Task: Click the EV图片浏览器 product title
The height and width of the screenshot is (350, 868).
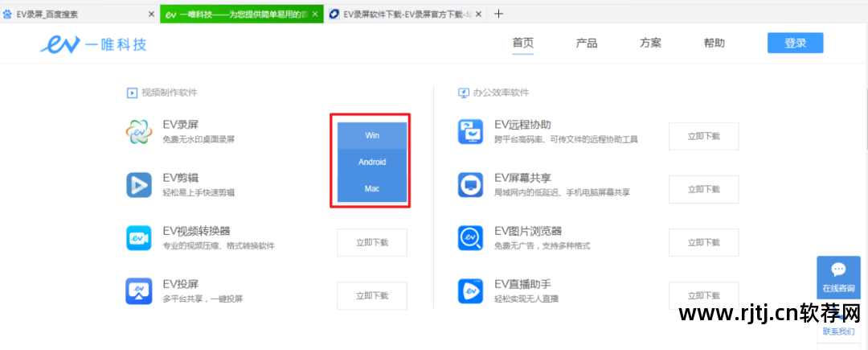Action: [x=528, y=232]
